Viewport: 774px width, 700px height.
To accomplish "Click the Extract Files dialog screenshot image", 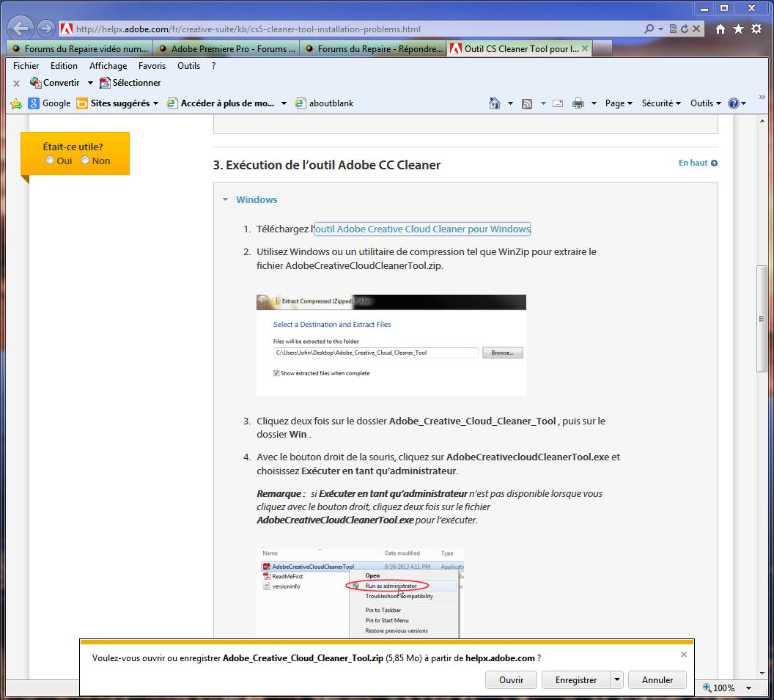I will pos(391,345).
